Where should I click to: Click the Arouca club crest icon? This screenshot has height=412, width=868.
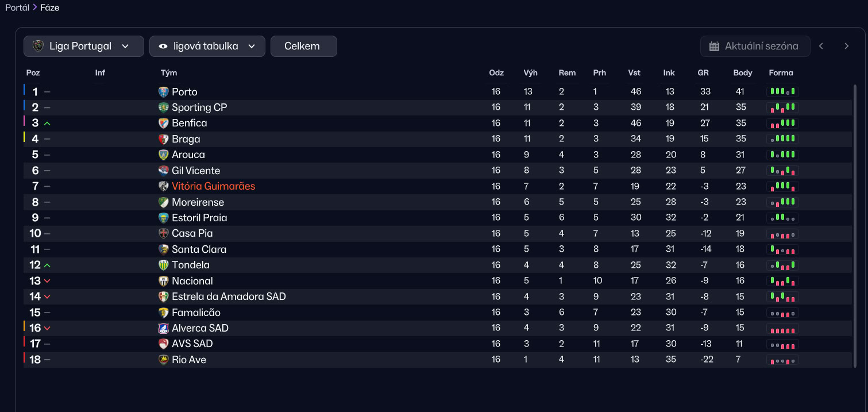164,155
